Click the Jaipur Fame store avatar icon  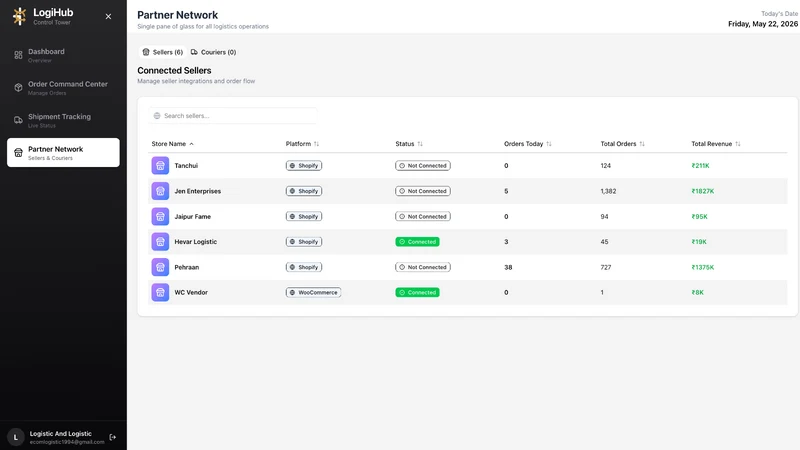[160, 216]
